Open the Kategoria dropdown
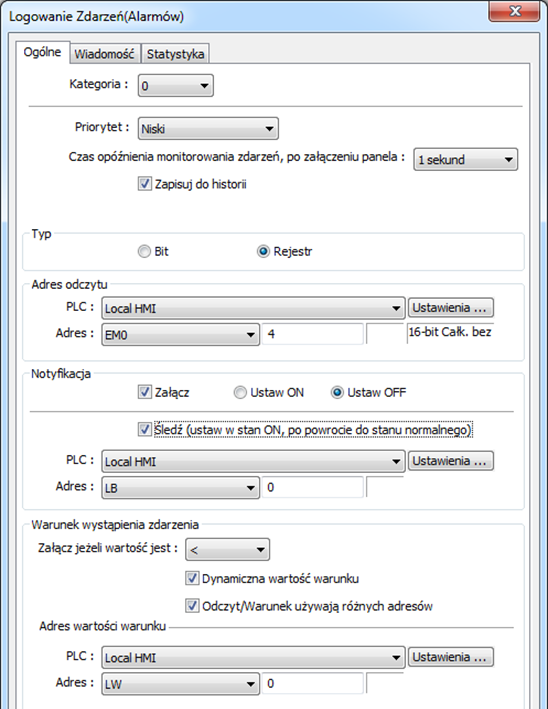The width and height of the screenshot is (548, 709). (x=175, y=85)
